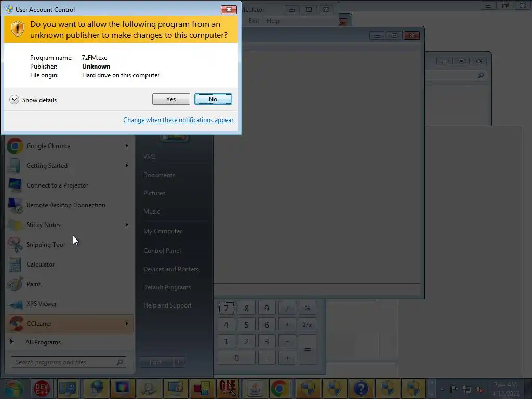Click the percent button in Calculator
The image size is (532, 399).
(308, 308)
